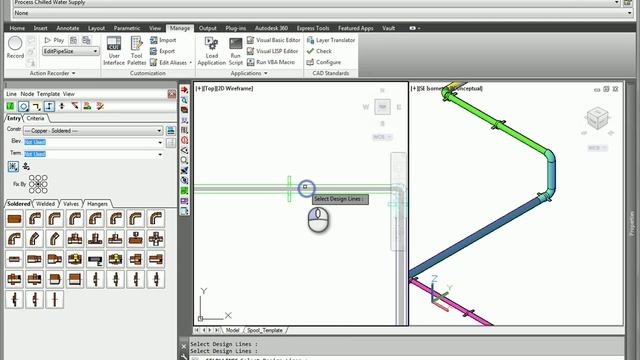Click the small icon beside the snap toggle
Image resolution: width=640 pixels, height=360 pixels.
[26, 166]
